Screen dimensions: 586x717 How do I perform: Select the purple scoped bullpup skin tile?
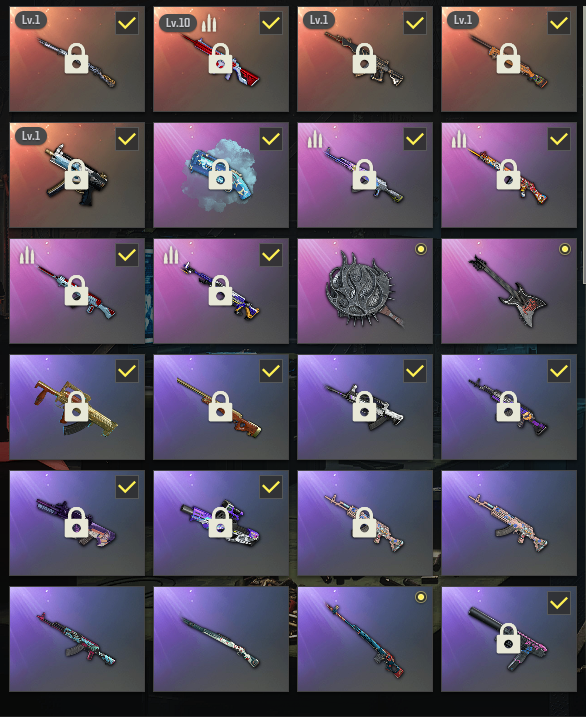pos(221,523)
